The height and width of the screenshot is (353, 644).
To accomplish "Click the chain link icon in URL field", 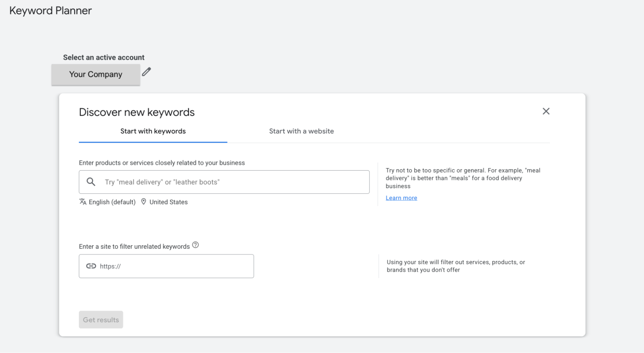I will 91,266.
